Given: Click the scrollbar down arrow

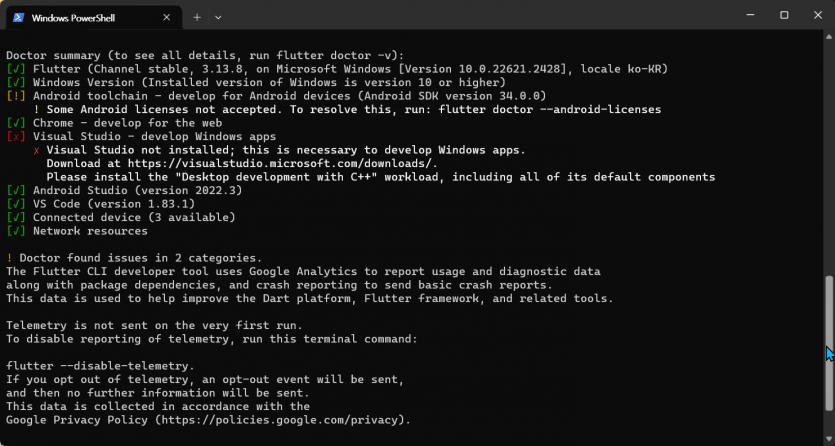Looking at the screenshot, I should point(829,439).
